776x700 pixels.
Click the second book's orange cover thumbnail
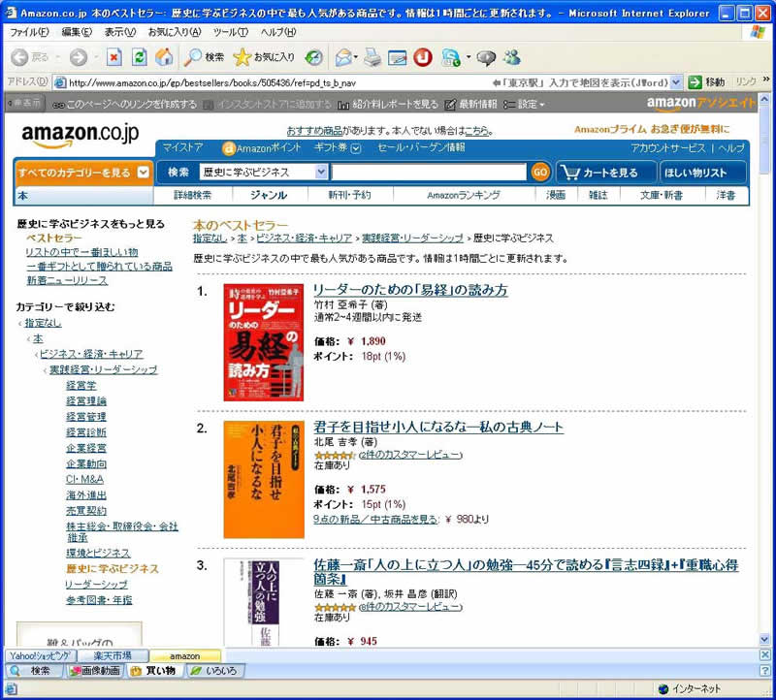(x=250, y=479)
